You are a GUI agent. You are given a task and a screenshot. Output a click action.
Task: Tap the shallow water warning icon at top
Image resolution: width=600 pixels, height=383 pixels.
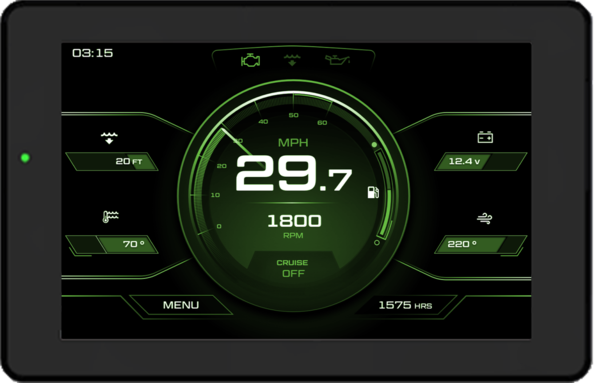(x=292, y=60)
